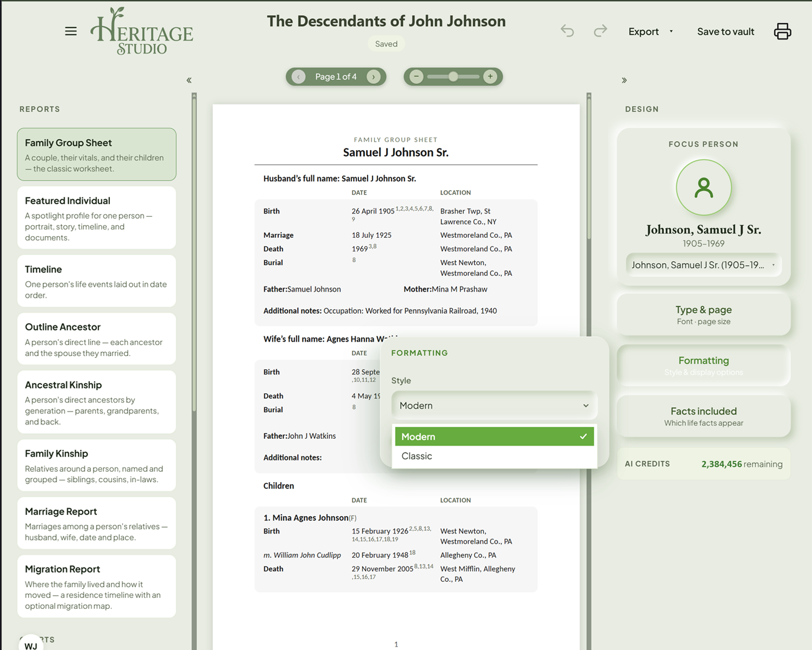Go to the next page
The height and width of the screenshot is (650, 812).
(x=374, y=77)
